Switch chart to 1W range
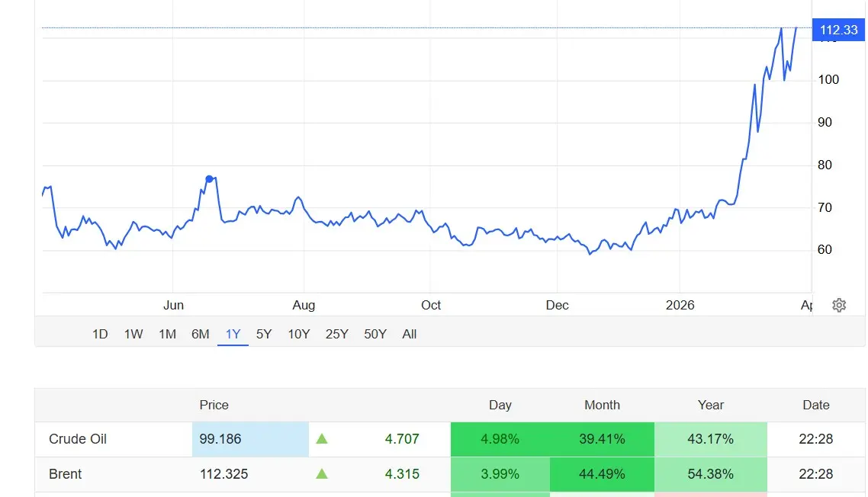 [x=133, y=334]
